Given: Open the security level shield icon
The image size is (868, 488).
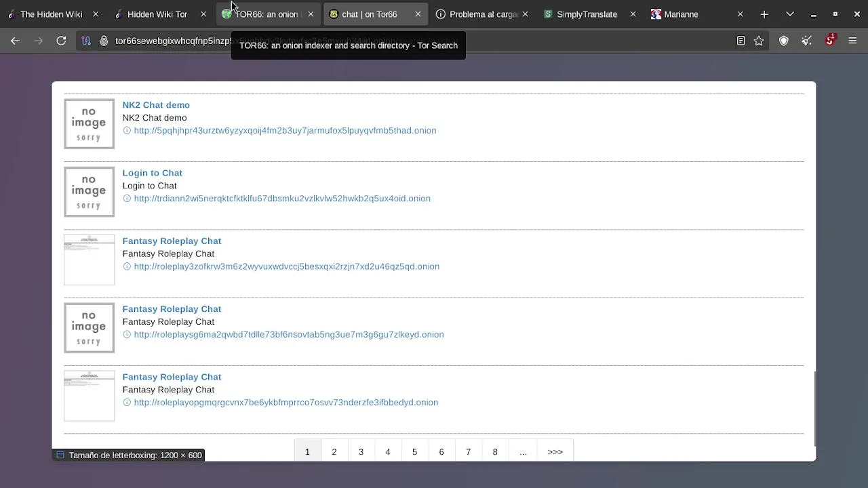Looking at the screenshot, I should pyautogui.click(x=784, y=41).
